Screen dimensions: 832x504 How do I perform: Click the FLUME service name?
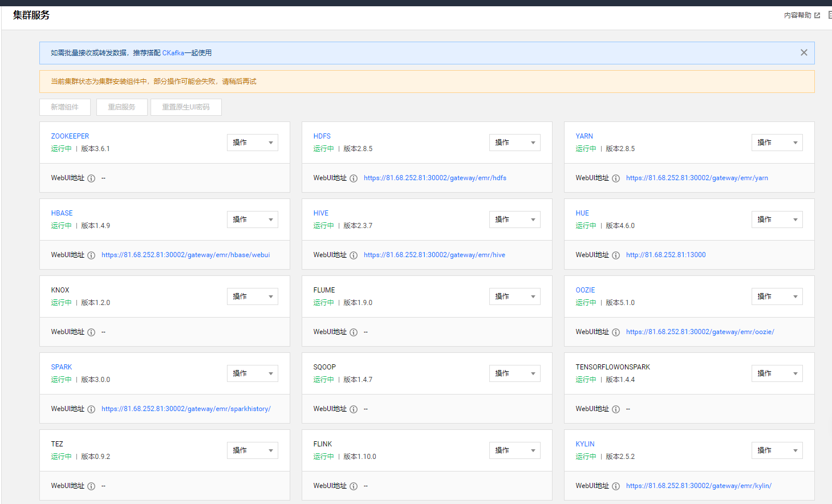(324, 290)
